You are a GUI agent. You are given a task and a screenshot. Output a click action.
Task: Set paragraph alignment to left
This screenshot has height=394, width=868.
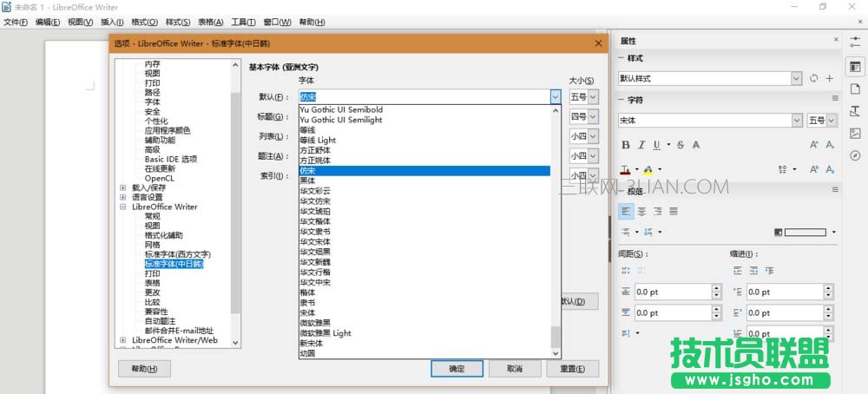pyautogui.click(x=626, y=211)
